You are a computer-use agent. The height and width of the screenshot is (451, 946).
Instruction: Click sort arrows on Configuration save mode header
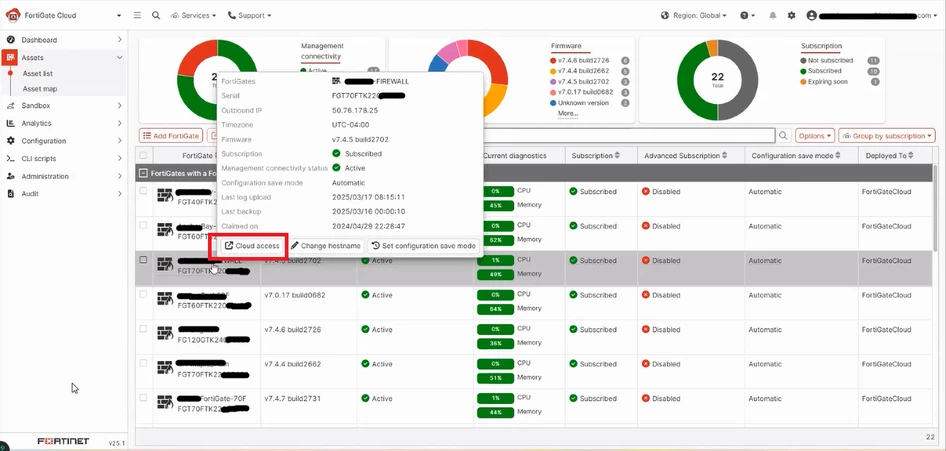click(x=839, y=156)
